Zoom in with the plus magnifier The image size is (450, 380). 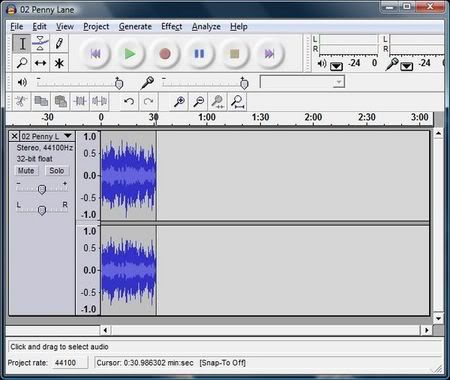click(179, 101)
